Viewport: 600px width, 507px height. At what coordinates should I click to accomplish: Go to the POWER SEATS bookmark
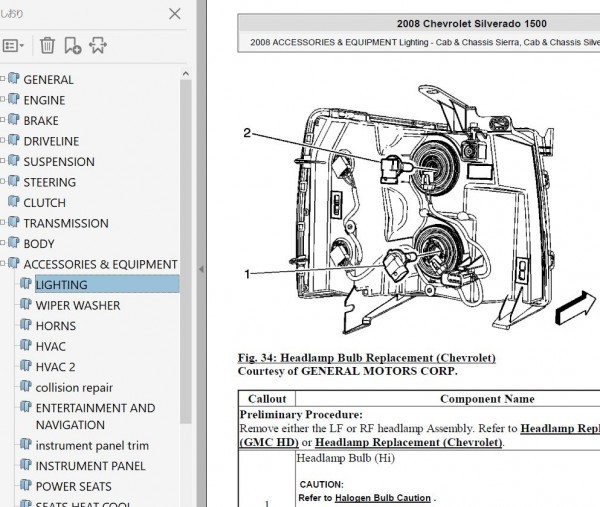[x=73, y=486]
